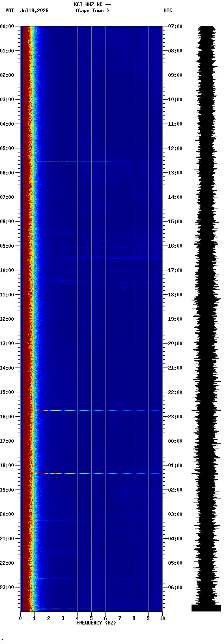This screenshot has height=644, width=224.
Task: Click the bright spectral event line near 19:40 PDT
Action: coord(98,506)
